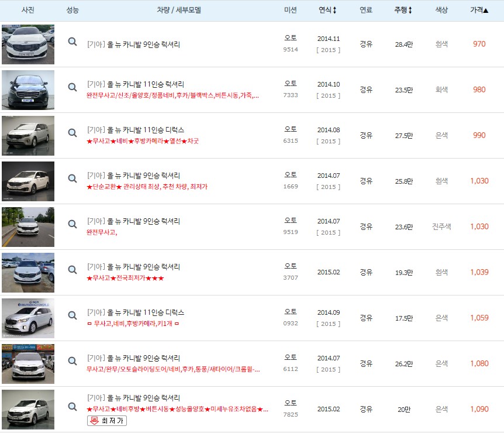This screenshot has width=504, height=433.
Task: Open photo of Carnival priced 1,090
Action: click(x=28, y=410)
